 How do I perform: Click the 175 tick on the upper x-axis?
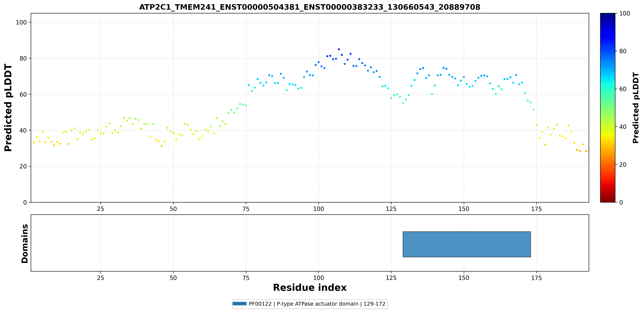pyautogui.click(x=537, y=209)
